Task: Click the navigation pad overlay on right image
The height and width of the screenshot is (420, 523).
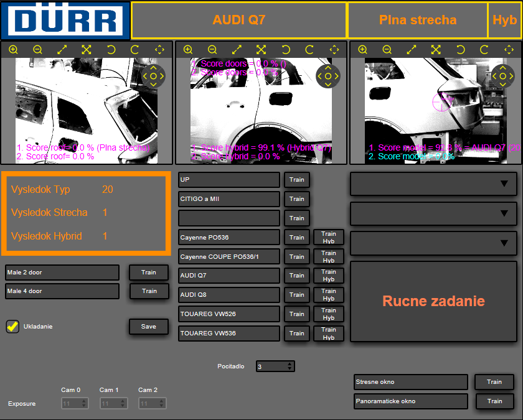Action: pos(502,76)
